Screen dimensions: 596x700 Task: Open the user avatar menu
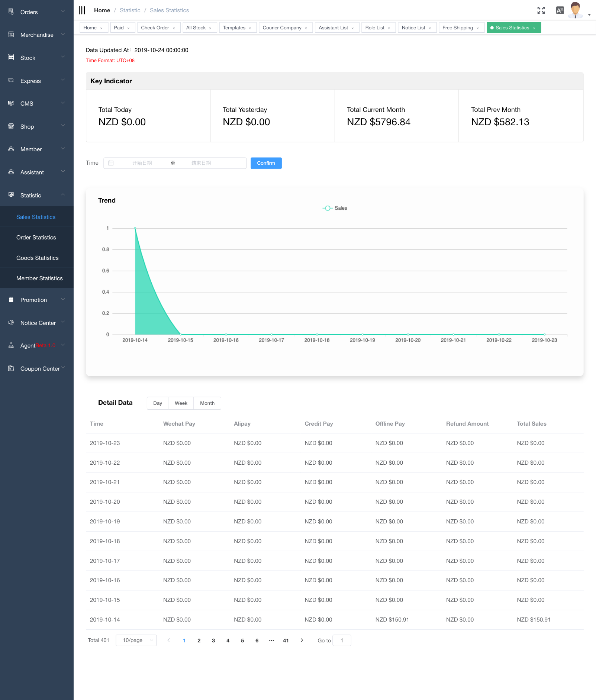point(576,10)
